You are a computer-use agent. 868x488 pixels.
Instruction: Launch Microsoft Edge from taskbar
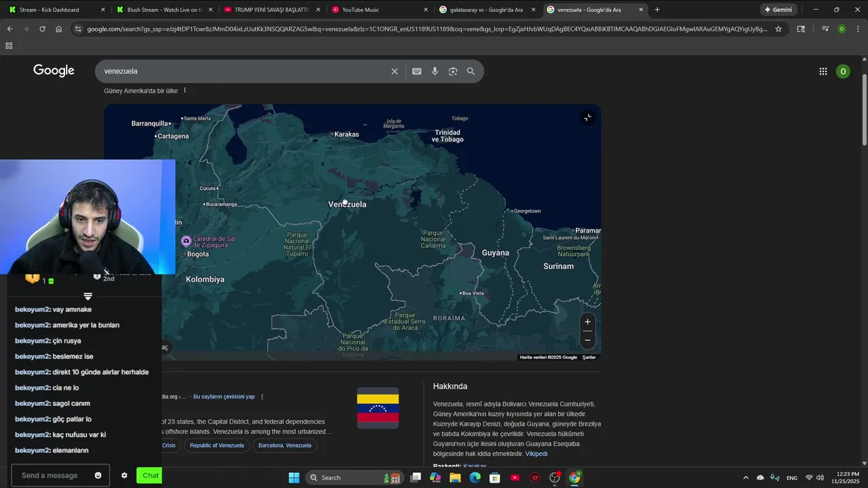click(x=475, y=478)
